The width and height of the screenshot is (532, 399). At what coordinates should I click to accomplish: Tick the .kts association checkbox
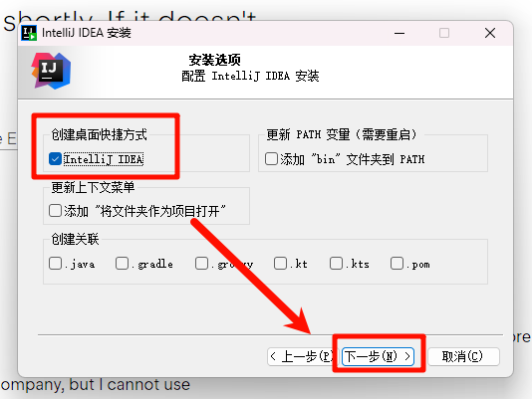point(336,264)
